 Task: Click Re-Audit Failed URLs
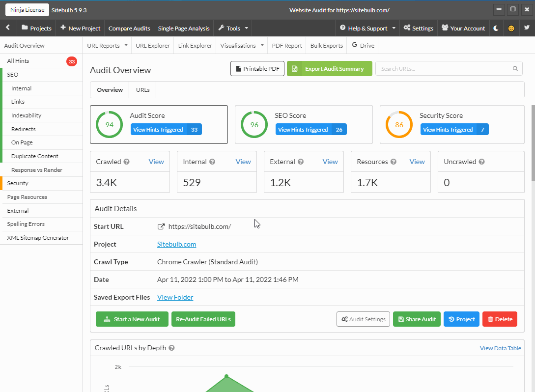pos(203,319)
